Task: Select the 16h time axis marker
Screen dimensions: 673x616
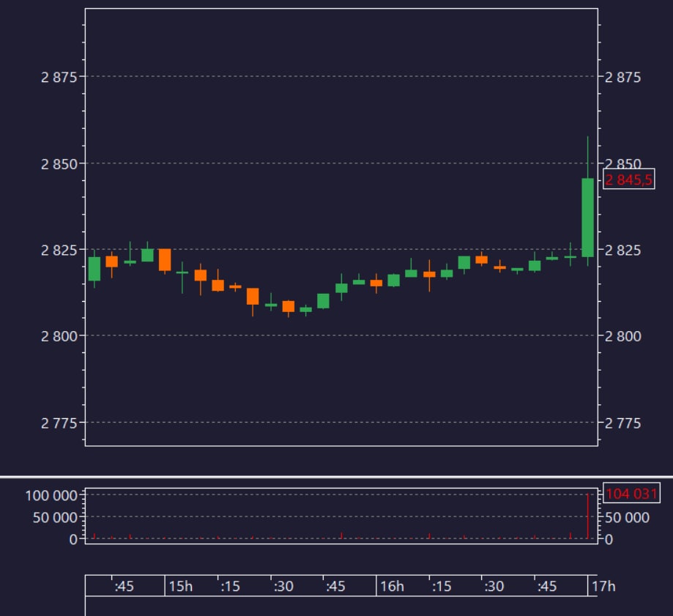Action: [x=393, y=586]
